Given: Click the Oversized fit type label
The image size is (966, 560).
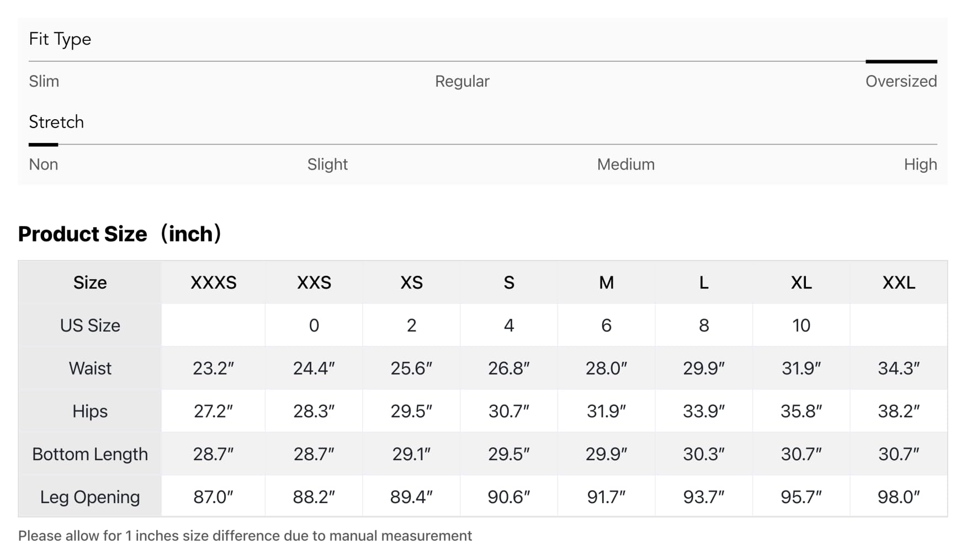Looking at the screenshot, I should pos(901,81).
